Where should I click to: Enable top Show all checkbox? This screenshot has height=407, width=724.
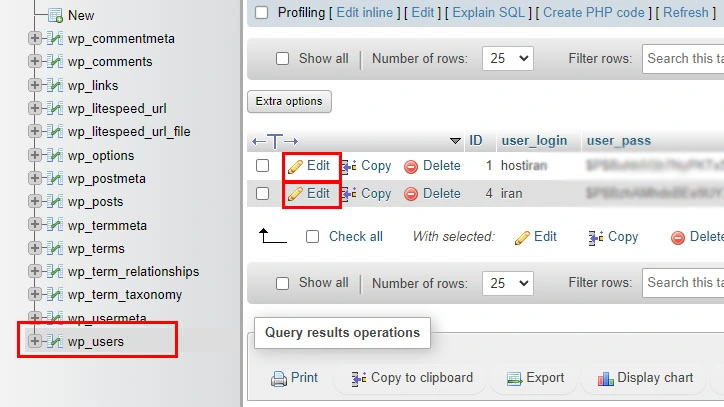(282, 59)
